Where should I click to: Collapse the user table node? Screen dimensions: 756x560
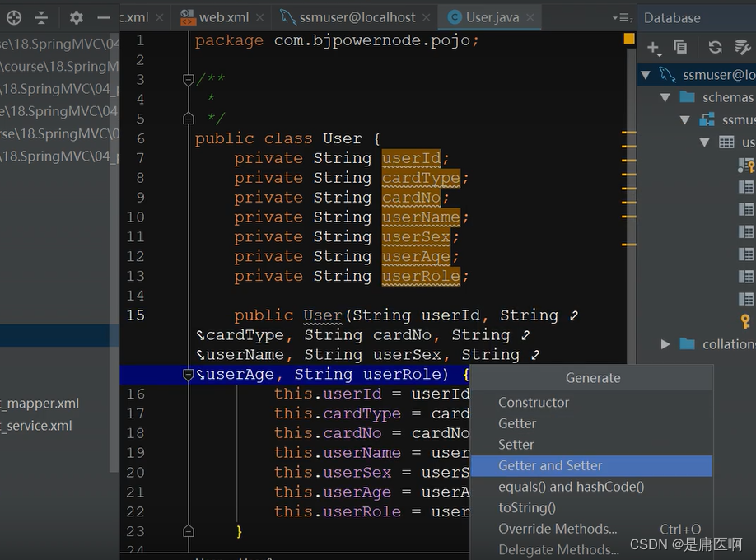(704, 142)
